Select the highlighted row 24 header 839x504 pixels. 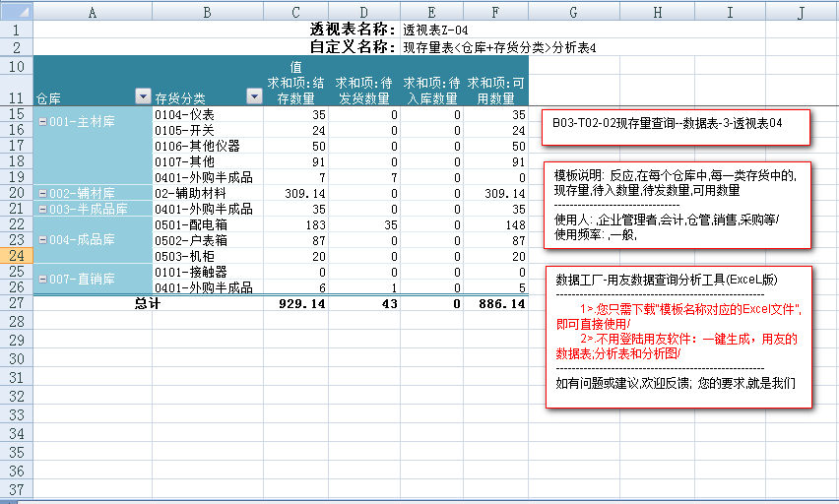16,256
